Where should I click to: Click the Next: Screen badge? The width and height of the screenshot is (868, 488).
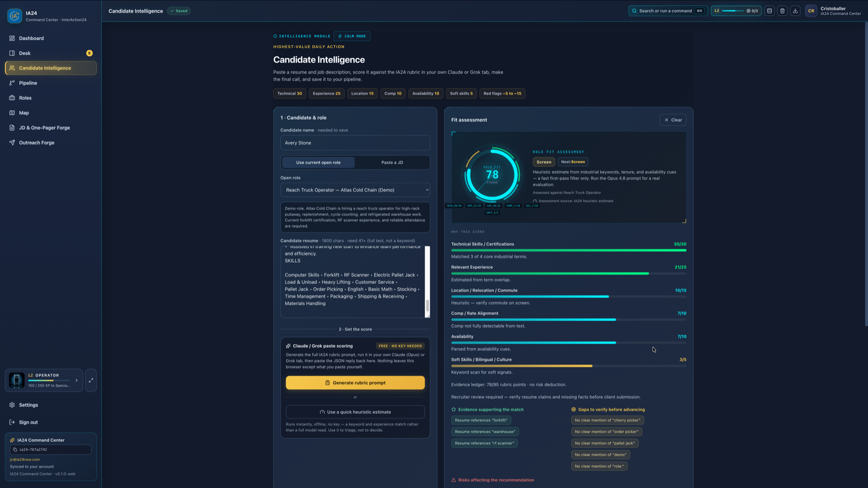point(573,162)
